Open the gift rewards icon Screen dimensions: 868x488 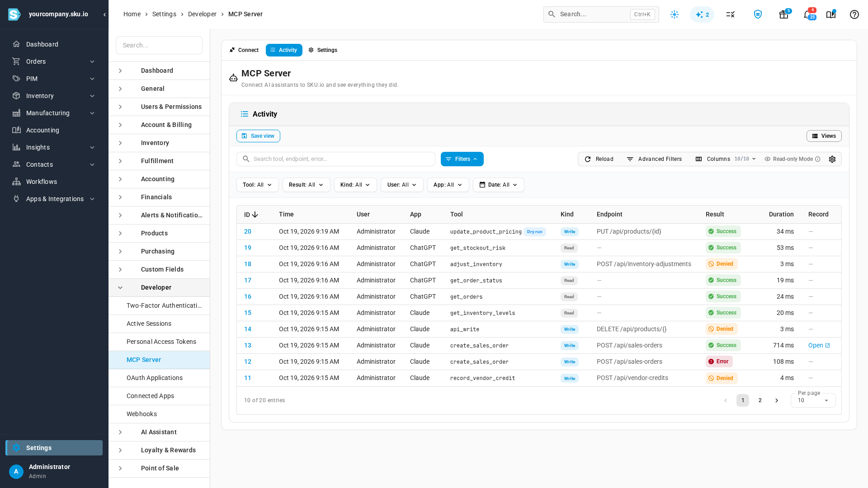784,14
